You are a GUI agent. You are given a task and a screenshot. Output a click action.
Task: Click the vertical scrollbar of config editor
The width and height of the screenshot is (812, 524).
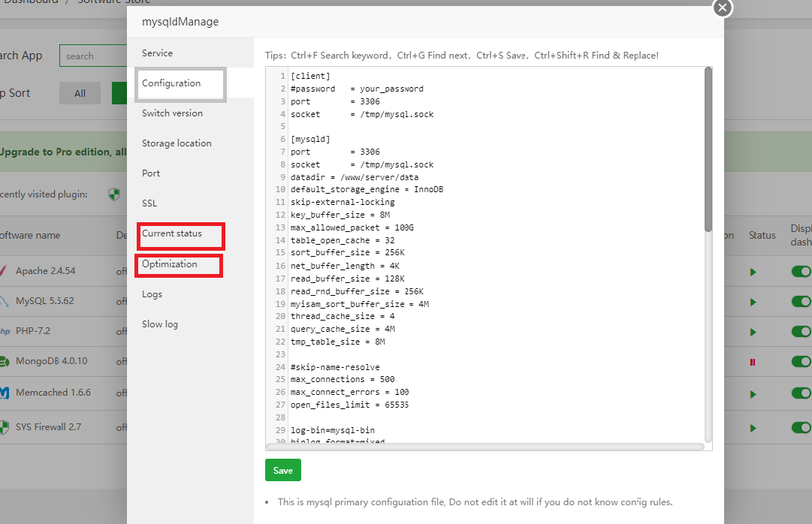pos(708,149)
